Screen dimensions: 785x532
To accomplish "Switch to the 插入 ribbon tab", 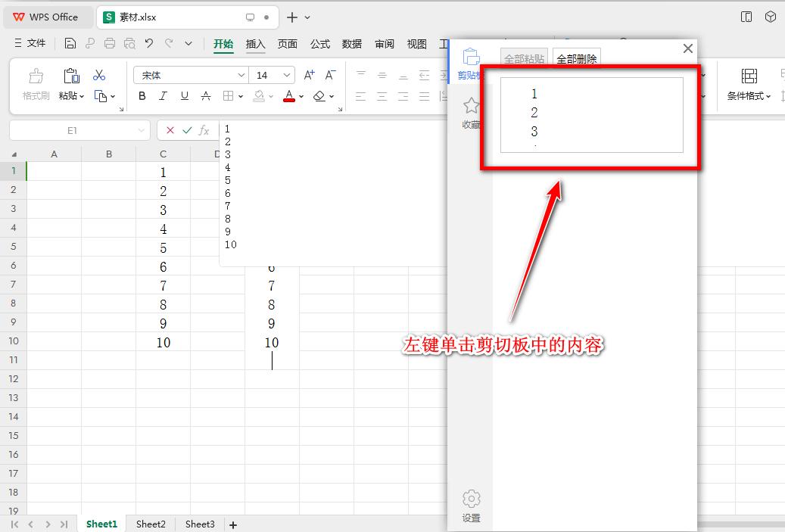I will pos(255,44).
